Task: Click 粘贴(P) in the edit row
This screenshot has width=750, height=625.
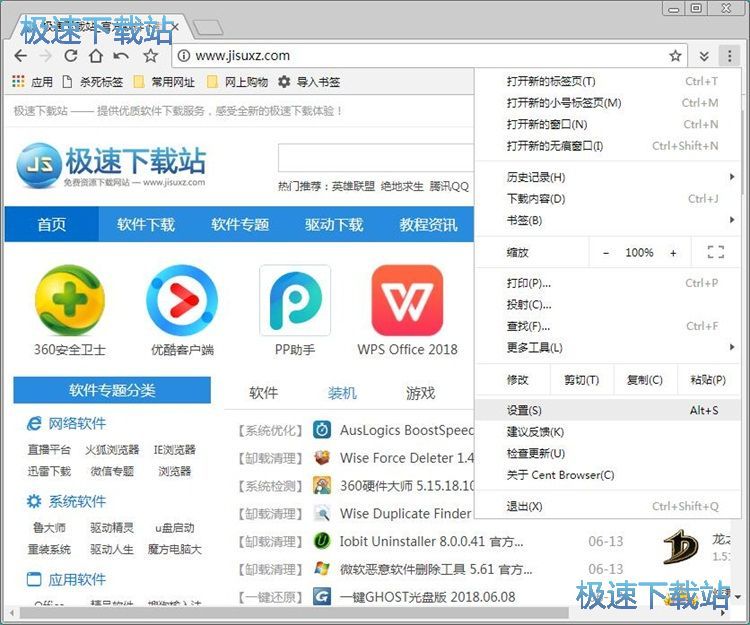Action: 708,380
